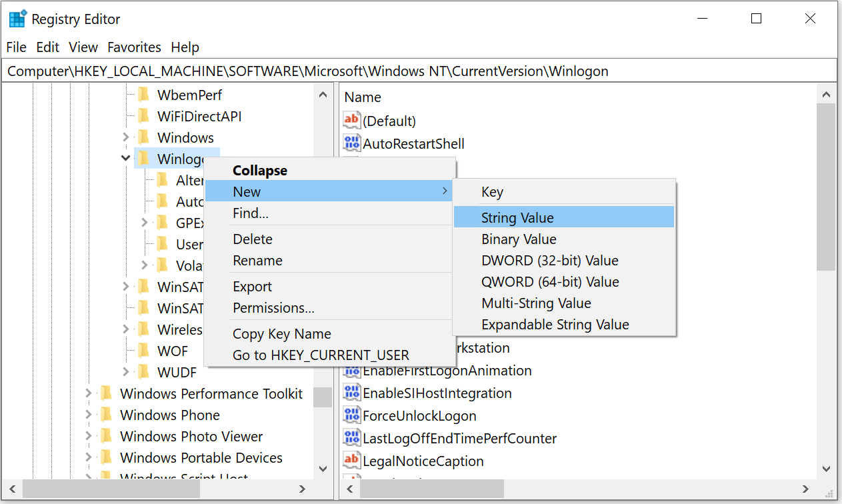Click the registry path address bar
This screenshot has width=842, height=504.
[x=420, y=71]
